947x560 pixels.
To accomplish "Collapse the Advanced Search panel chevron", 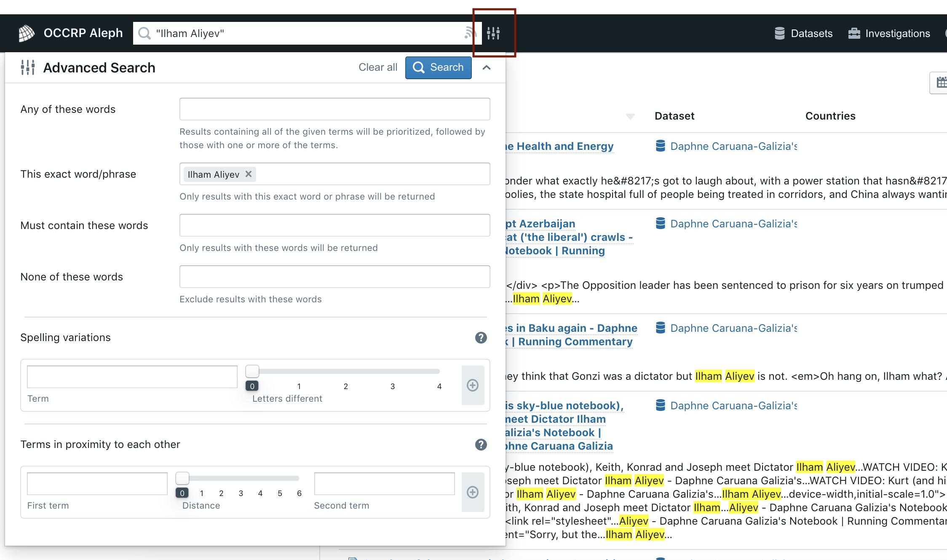I will (x=487, y=67).
